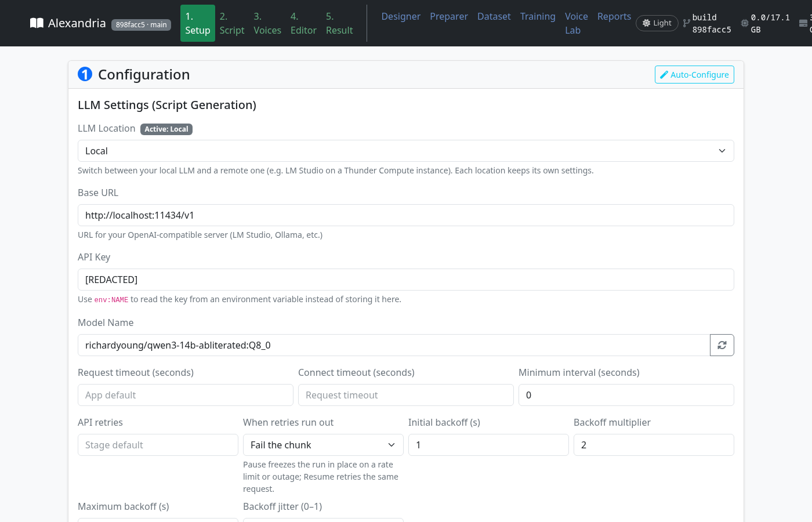Navigate to the Dataset link
Screen dimensions: 812x522
point(494,16)
